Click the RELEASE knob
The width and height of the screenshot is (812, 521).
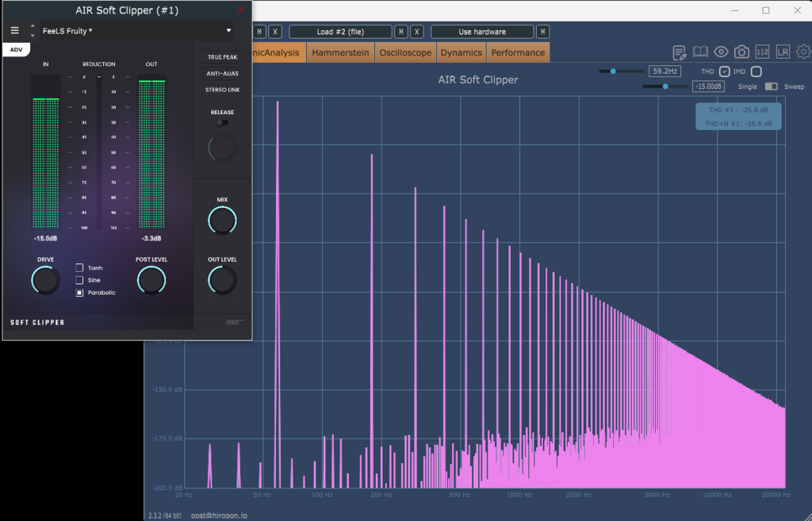pos(222,148)
